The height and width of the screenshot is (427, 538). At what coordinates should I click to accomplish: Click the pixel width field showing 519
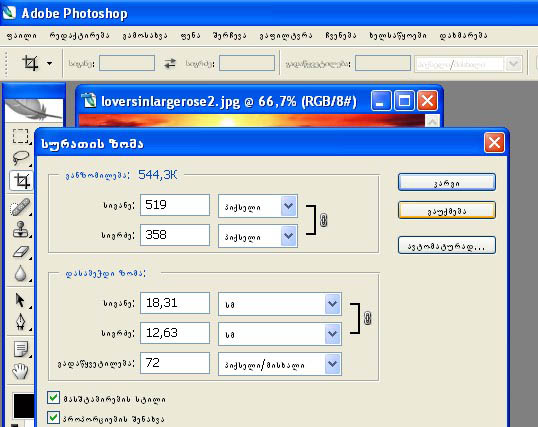[175, 205]
